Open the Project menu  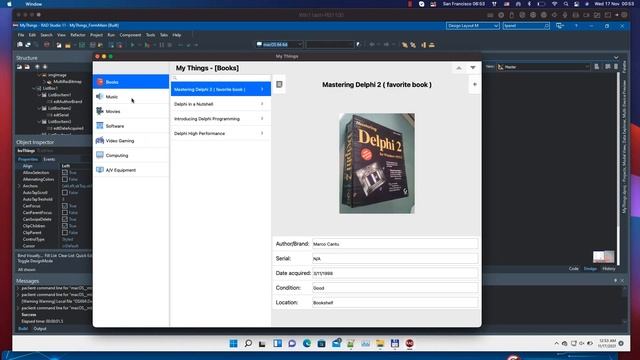click(96, 35)
